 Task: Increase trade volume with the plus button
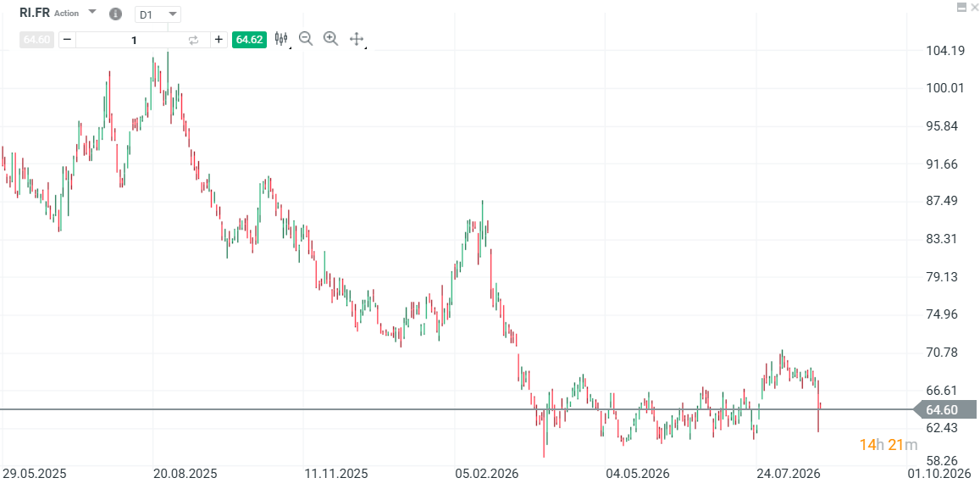point(219,40)
